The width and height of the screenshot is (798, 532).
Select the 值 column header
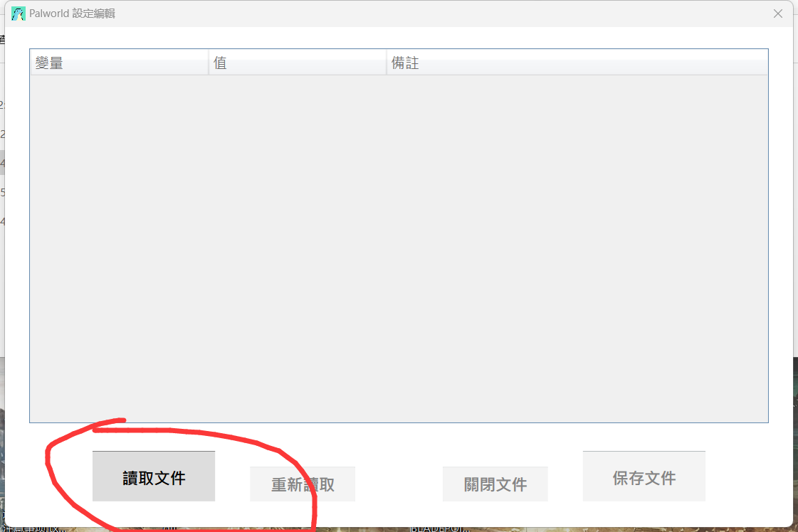(298, 63)
